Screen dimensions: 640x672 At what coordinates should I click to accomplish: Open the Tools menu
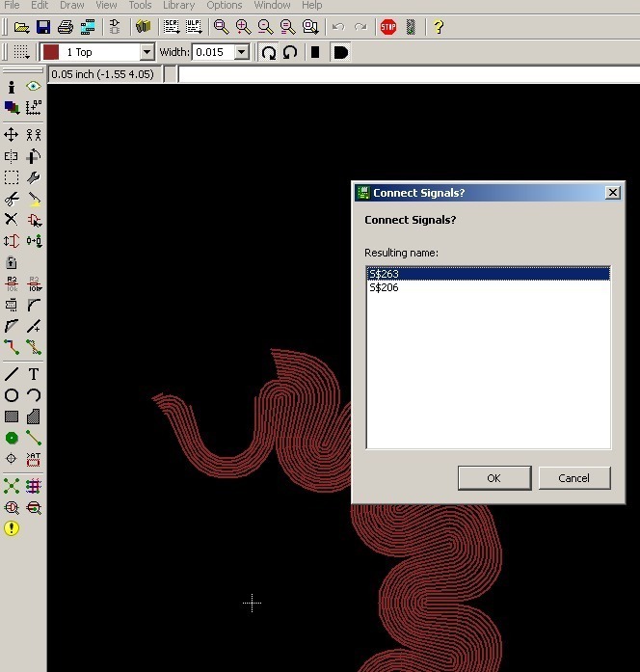pos(140,6)
